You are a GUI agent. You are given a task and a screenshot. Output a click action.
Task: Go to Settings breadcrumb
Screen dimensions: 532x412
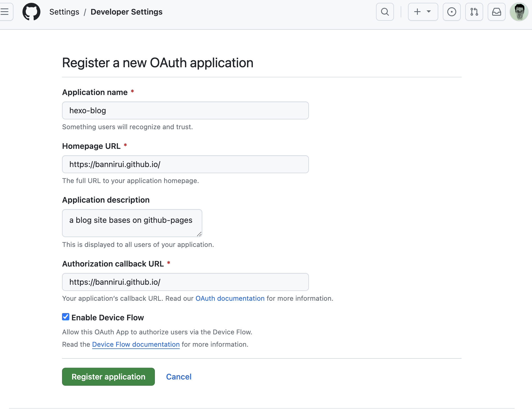click(x=64, y=12)
